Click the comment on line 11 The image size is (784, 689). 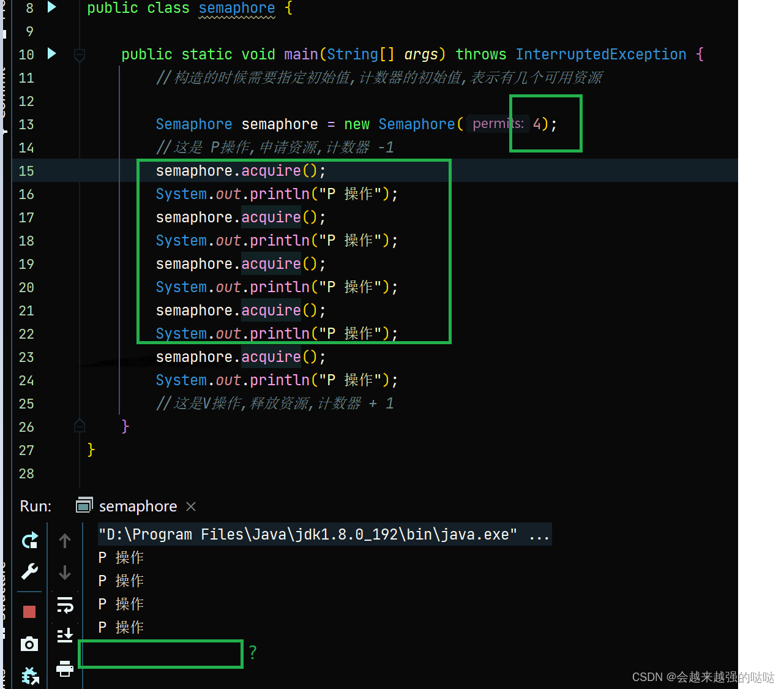pos(379,78)
